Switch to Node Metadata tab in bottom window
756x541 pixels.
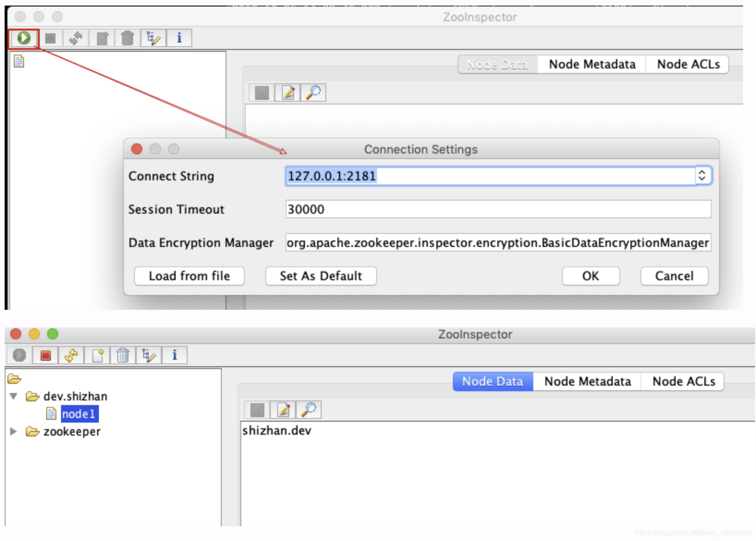587,381
